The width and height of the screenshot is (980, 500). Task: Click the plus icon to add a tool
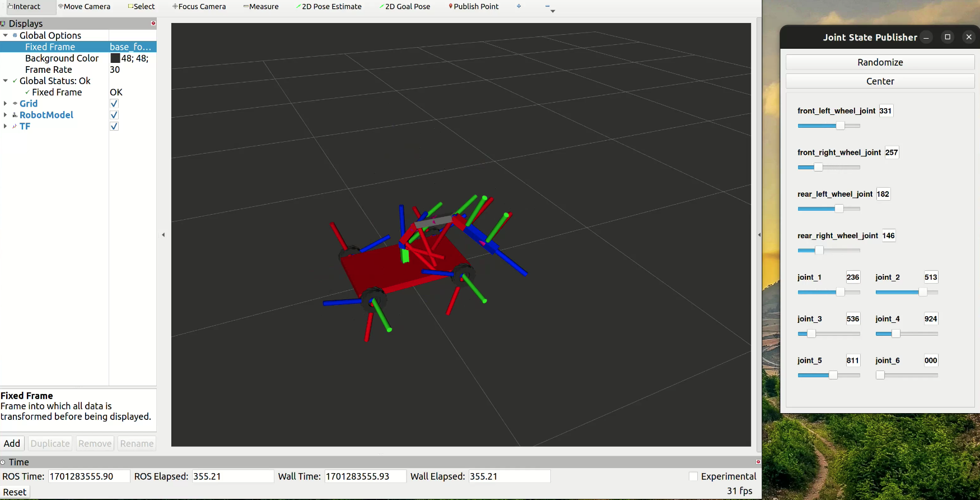pos(519,6)
